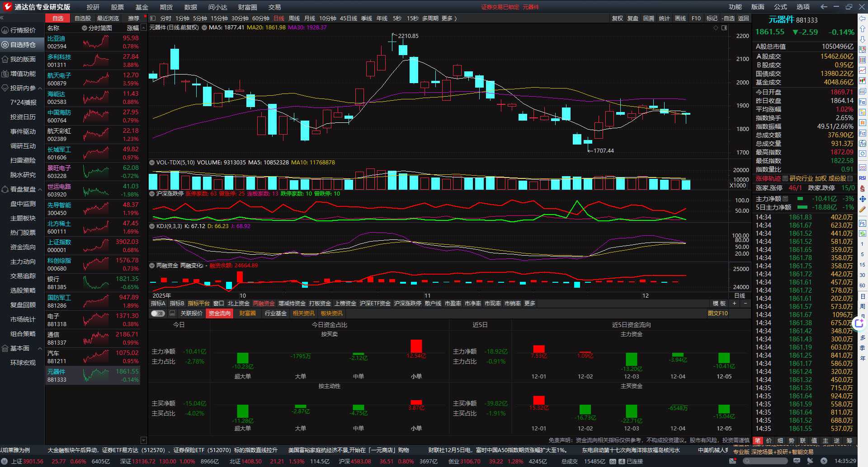The width and height of the screenshot is (868, 467).
Task: Click the candlestick chart icon in right sidebar
Action: (863, 80)
